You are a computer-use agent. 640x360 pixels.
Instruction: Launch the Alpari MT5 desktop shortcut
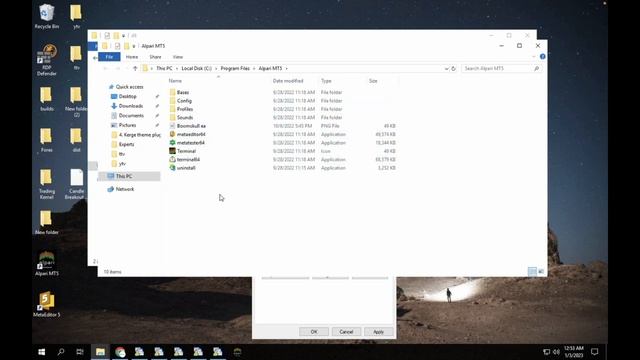click(47, 264)
